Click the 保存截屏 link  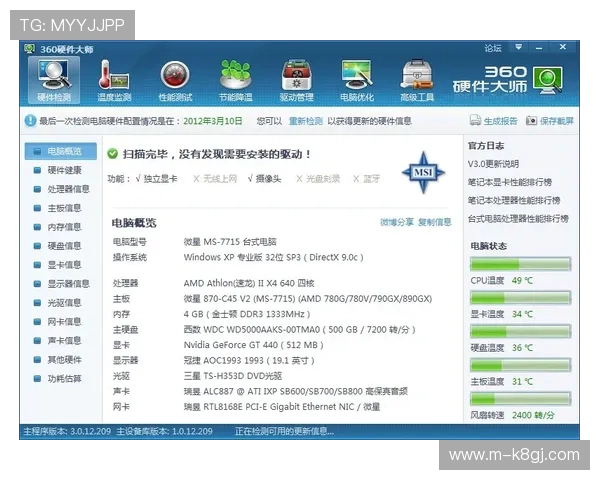click(x=557, y=121)
